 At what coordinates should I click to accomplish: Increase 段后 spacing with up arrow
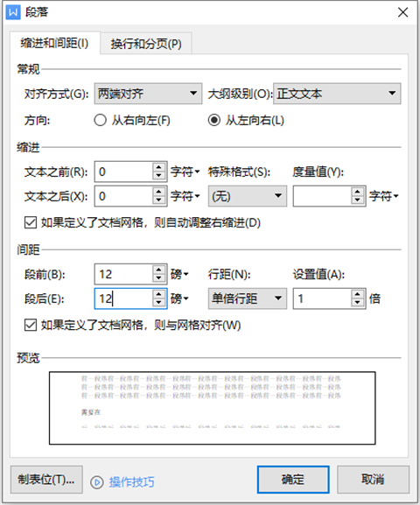(158, 294)
